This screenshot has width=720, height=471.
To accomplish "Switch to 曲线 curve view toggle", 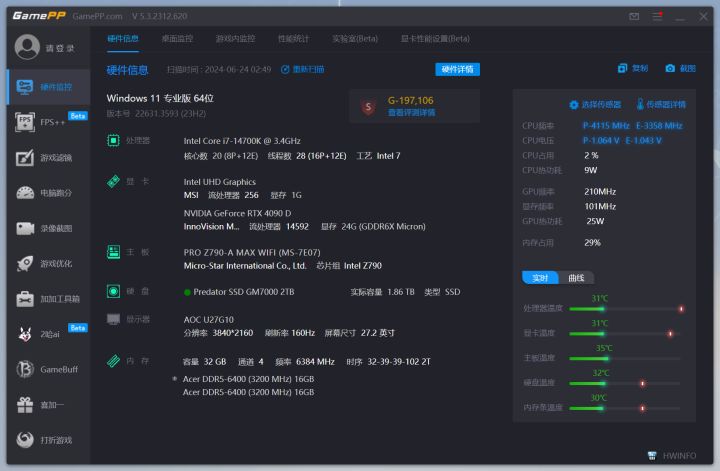I will (576, 278).
